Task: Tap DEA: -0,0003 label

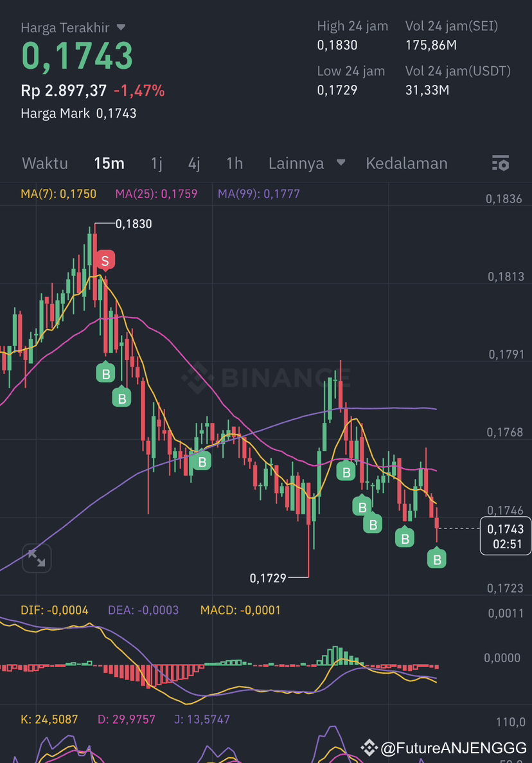Action: pyautogui.click(x=143, y=610)
